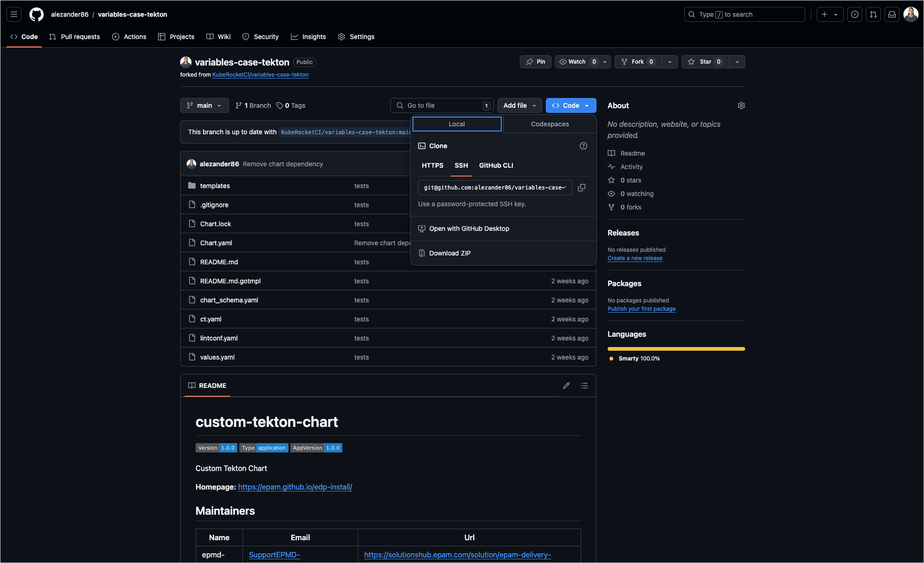
Task: Open the alezander86 commit author link
Action: click(x=219, y=164)
